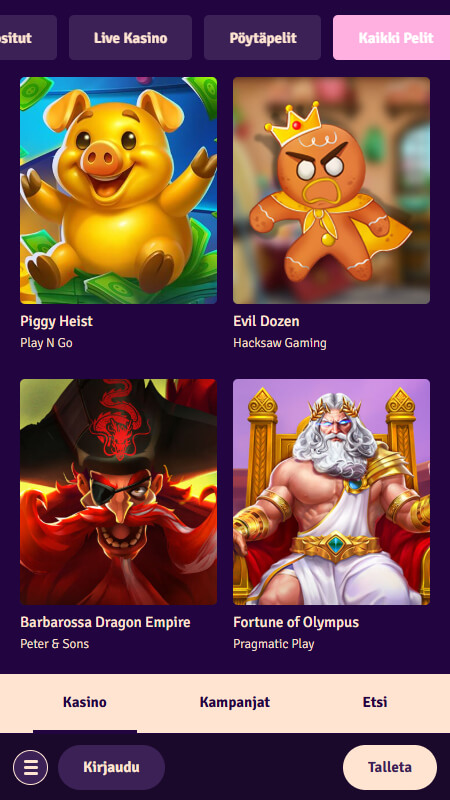
Task: Switch to the Kampanjat tab
Action: tap(235, 703)
